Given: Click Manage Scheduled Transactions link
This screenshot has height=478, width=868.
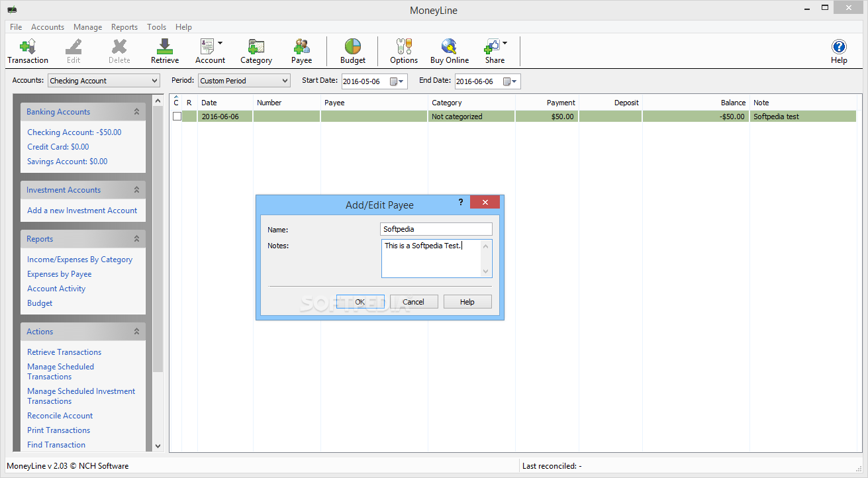Looking at the screenshot, I should [60, 371].
